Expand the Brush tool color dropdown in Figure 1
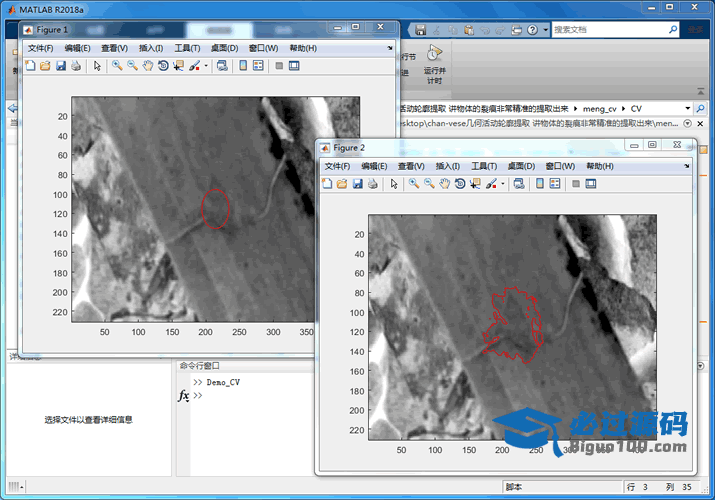The height and width of the screenshot is (500, 715). 205,66
